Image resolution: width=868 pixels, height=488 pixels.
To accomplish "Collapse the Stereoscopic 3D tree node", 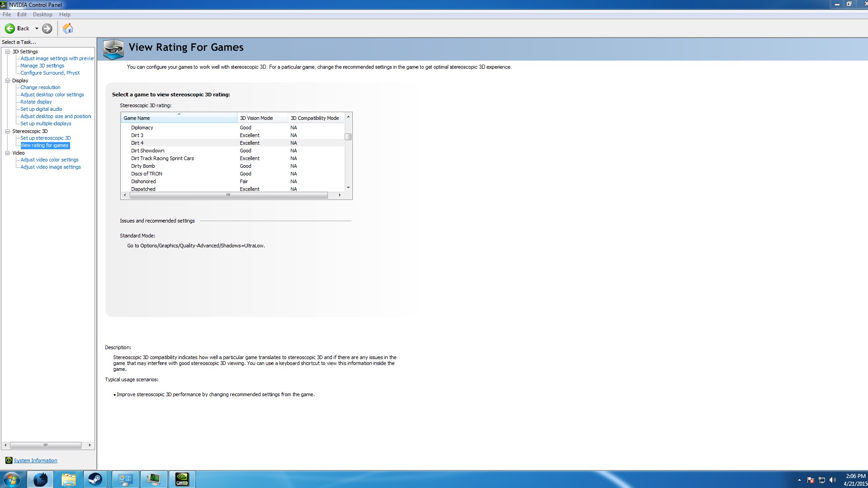I will pos(8,131).
